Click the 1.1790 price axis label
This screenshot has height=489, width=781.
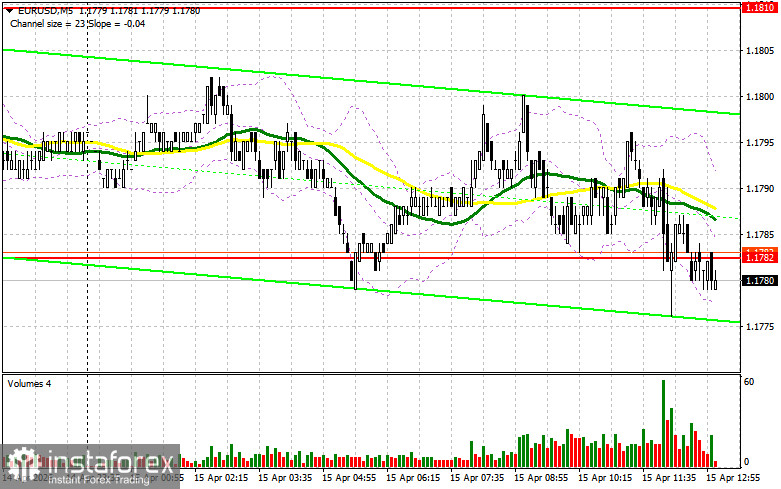click(x=760, y=189)
